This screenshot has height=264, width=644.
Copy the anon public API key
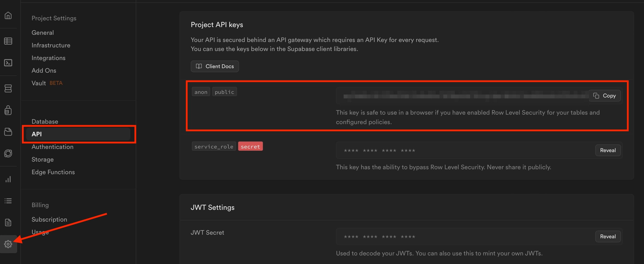(605, 96)
